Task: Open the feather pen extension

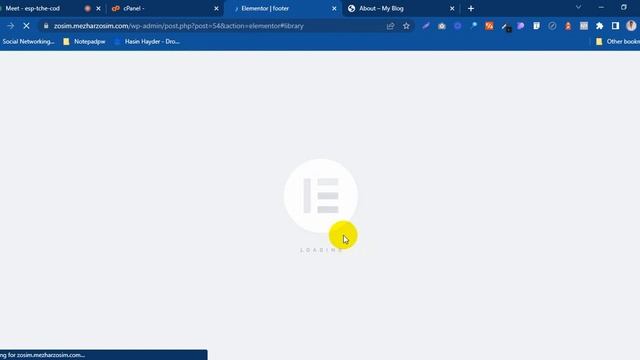Action: [x=426, y=26]
